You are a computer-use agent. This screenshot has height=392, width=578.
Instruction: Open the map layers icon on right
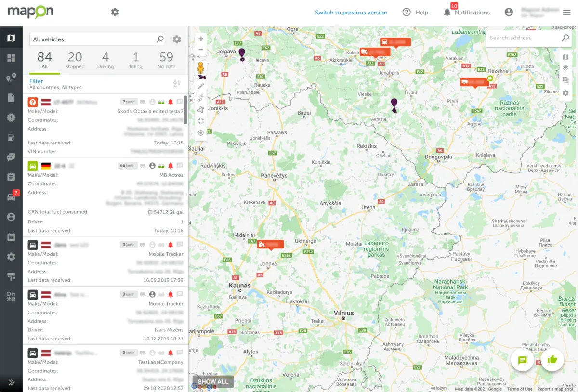pyautogui.click(x=565, y=68)
